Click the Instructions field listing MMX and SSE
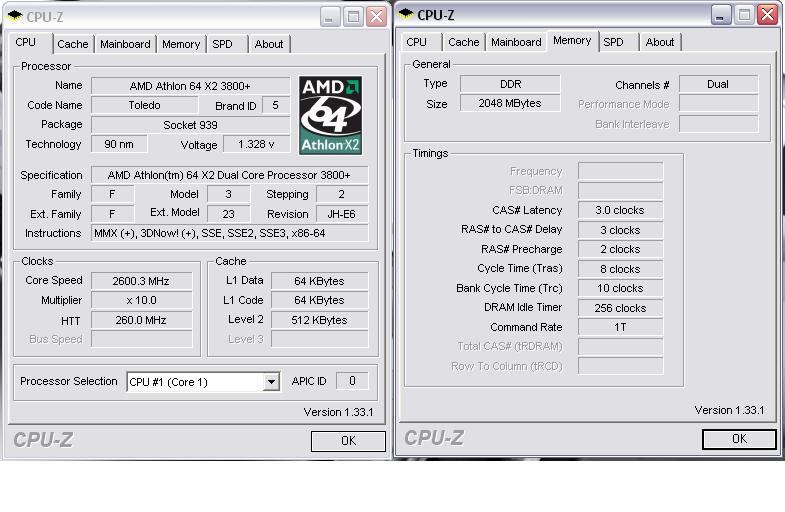The height and width of the screenshot is (512, 785). pos(229,233)
